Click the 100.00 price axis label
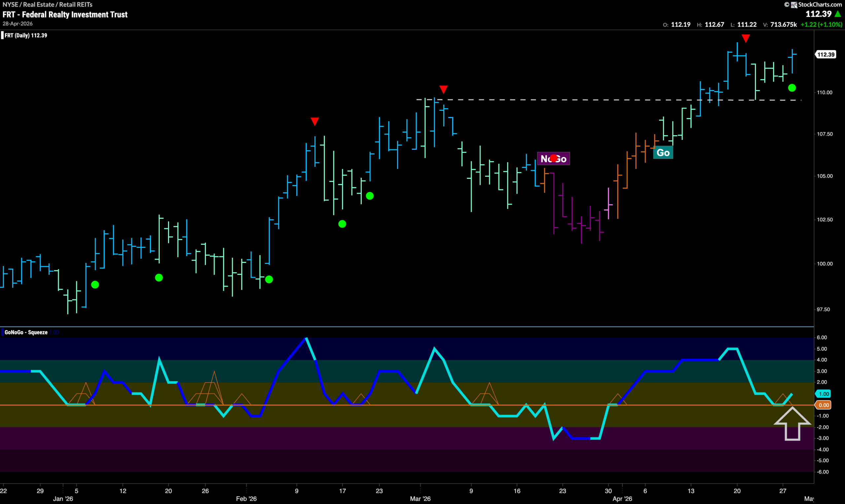 (x=825, y=264)
